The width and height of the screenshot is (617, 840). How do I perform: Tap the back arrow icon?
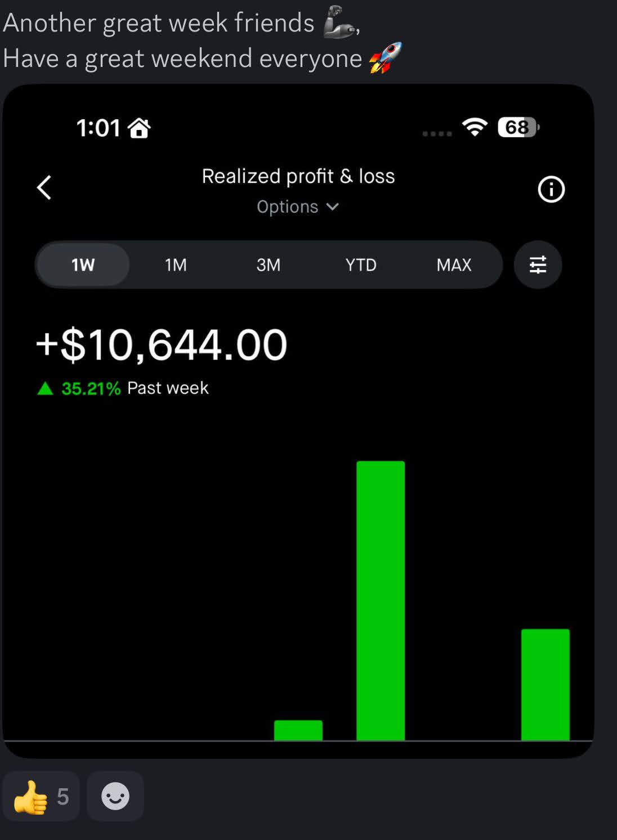click(x=44, y=188)
